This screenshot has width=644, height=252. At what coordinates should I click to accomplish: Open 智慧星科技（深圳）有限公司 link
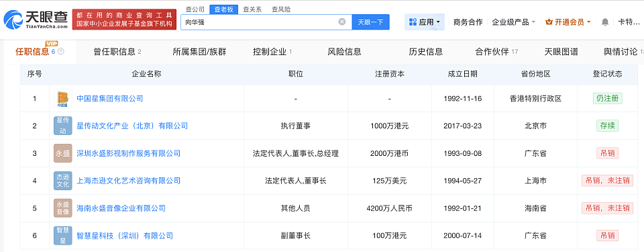coord(125,236)
